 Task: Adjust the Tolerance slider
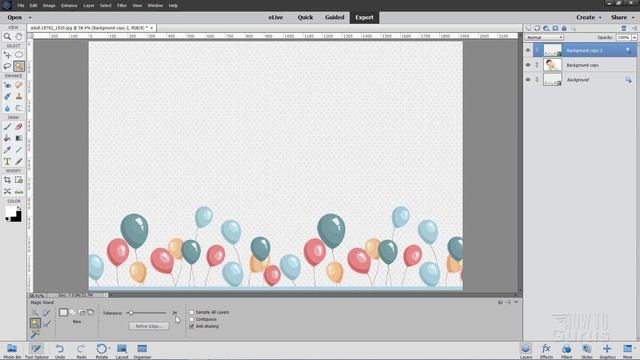131,313
